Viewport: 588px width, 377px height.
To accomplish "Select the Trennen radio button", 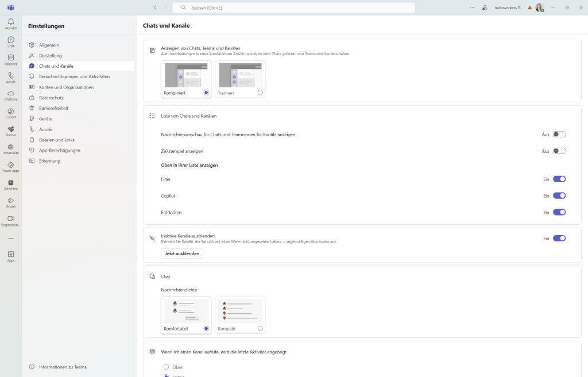I will [x=260, y=93].
